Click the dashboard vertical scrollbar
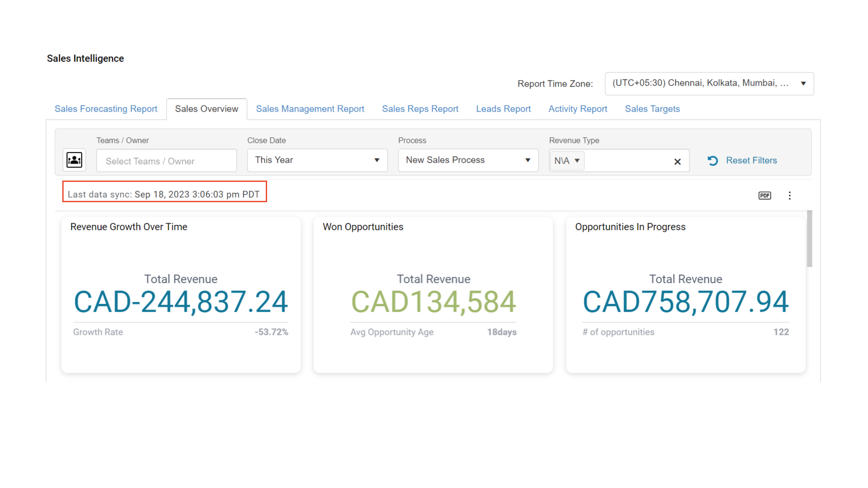Image resolution: width=868 pixels, height=488 pixels. coord(809,238)
